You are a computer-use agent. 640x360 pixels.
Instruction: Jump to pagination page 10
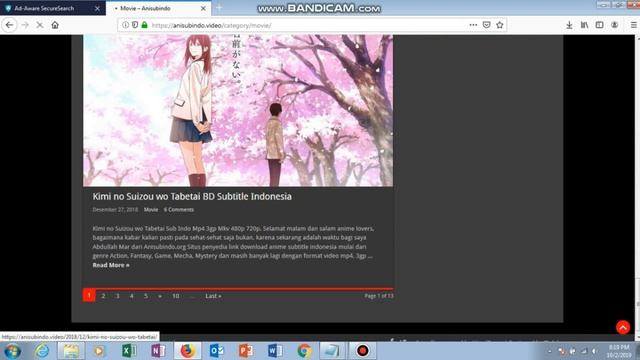click(x=176, y=296)
